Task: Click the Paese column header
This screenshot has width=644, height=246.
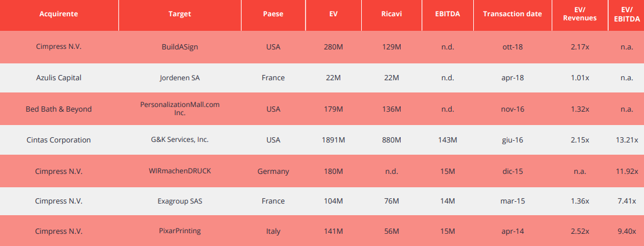Action: coord(273,14)
